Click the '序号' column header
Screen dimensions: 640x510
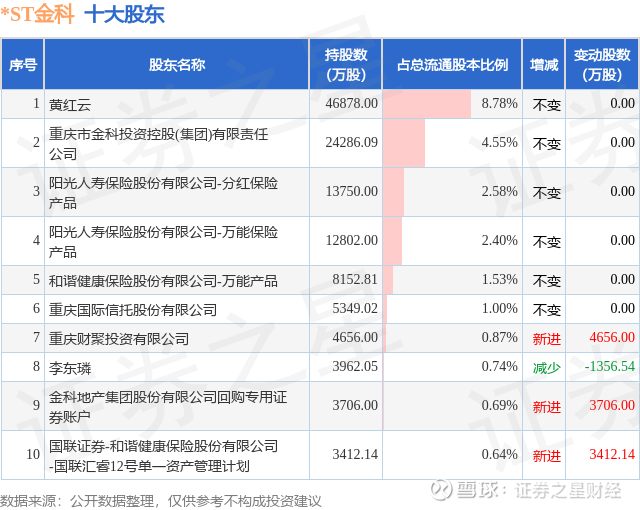coord(23,64)
